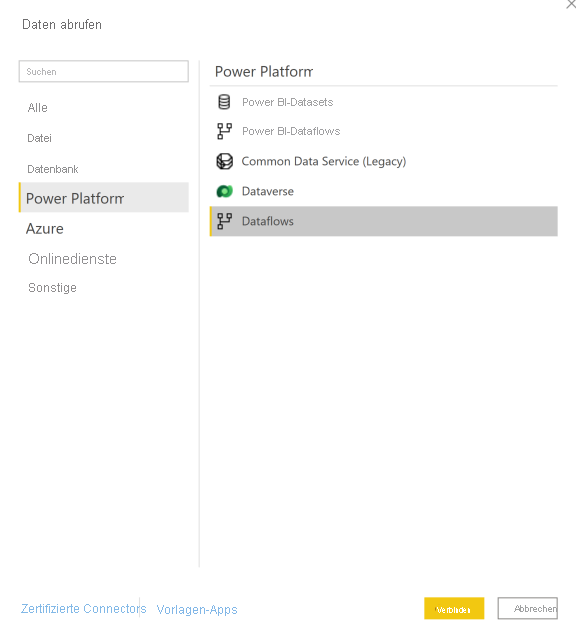Click the Dataflows connector icon
Image resolution: width=576 pixels, height=627 pixels.
tap(224, 221)
